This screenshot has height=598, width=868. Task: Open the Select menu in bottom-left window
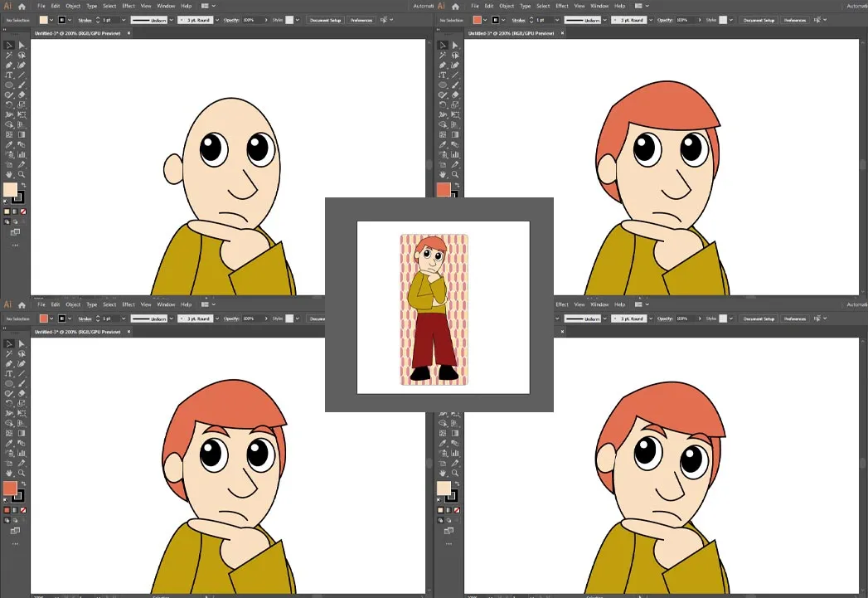click(x=109, y=304)
